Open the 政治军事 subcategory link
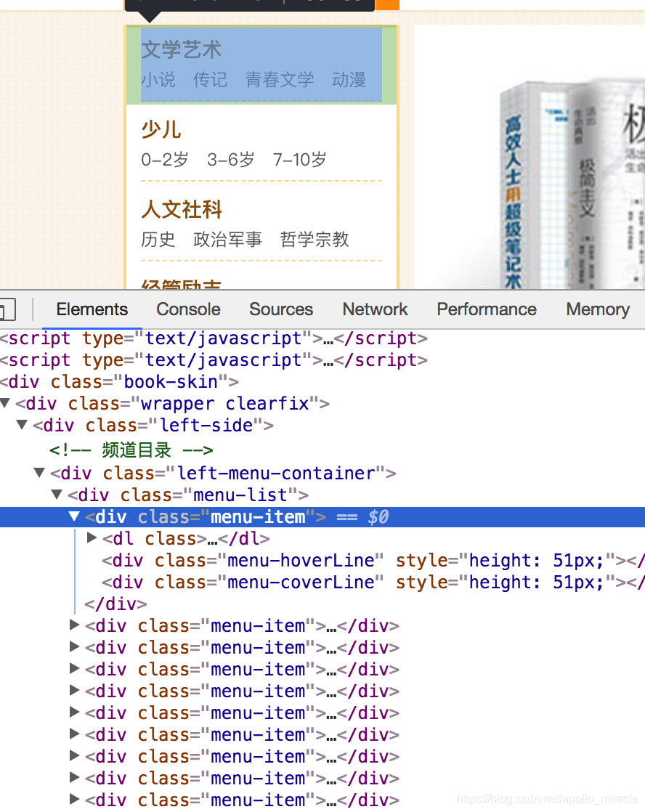This screenshot has width=645, height=812. (227, 239)
